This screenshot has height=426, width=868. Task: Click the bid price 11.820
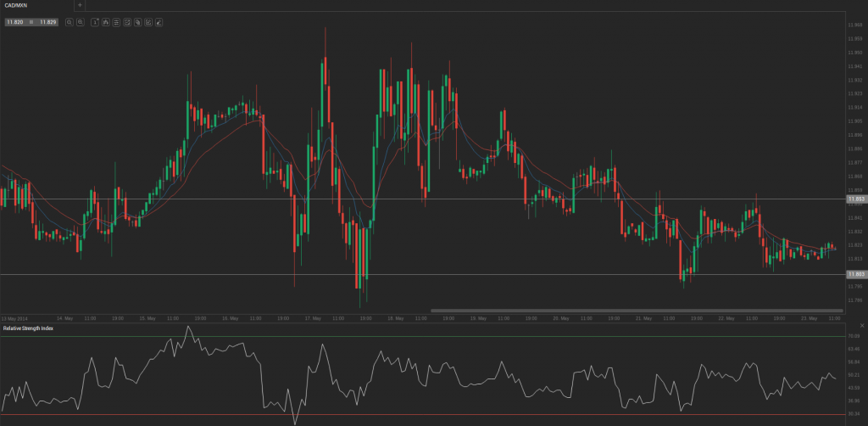15,22
